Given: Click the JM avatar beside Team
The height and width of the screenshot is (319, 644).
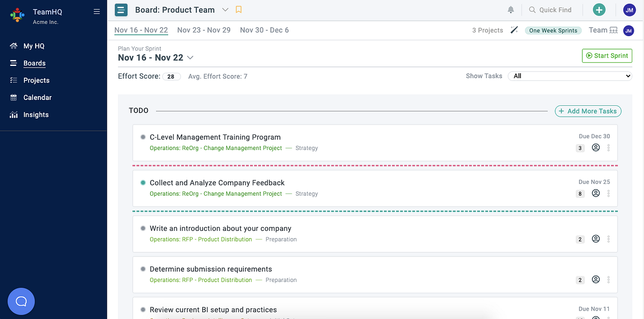Looking at the screenshot, I should [x=629, y=31].
